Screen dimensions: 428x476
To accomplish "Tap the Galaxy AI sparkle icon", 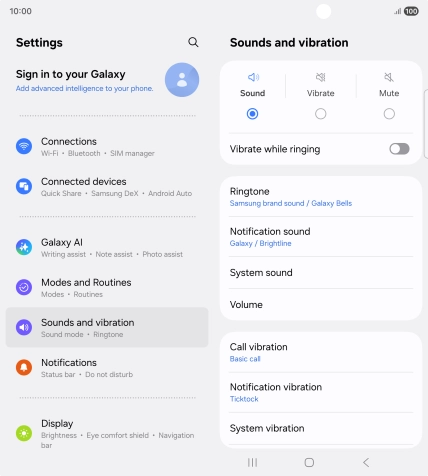I will 24,247.
